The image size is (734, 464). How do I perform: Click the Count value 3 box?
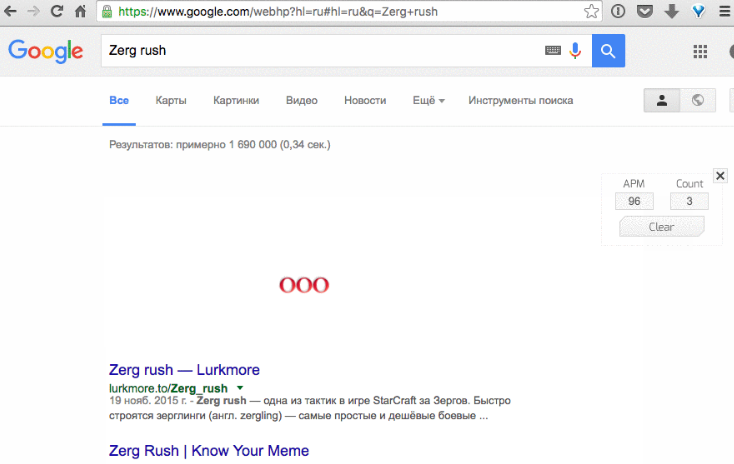point(689,201)
